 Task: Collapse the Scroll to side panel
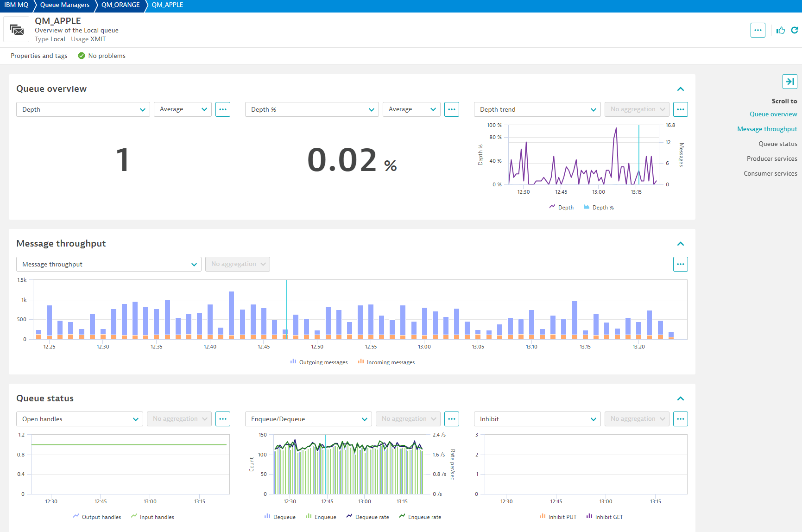click(789, 82)
